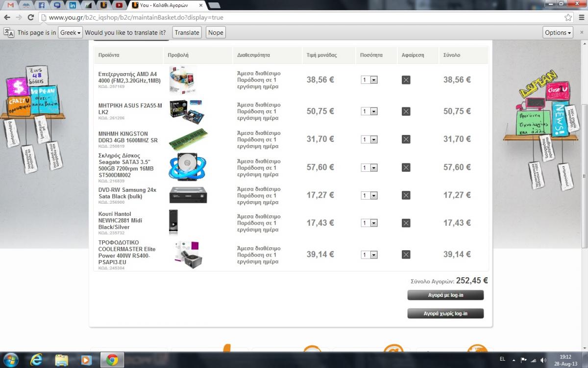Open the Kingston memory stick thumbnail
The height and width of the screenshot is (368, 588).
pyautogui.click(x=188, y=139)
